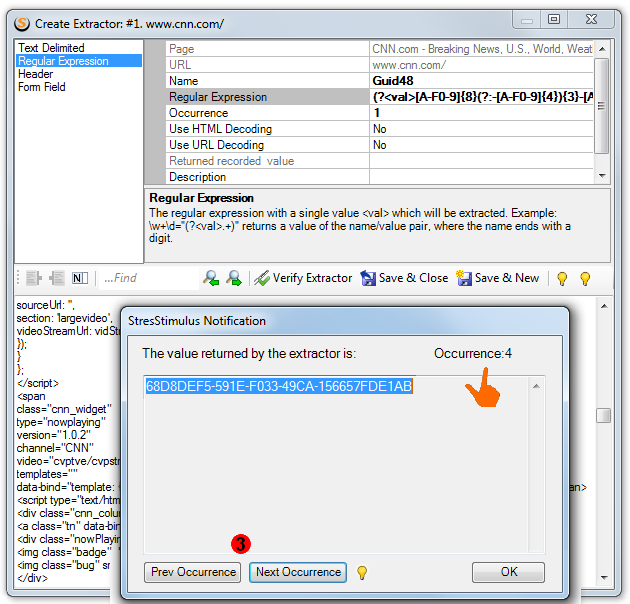Click source line type="nowplaying"
The width and height of the screenshot is (630, 604).
click(x=61, y=422)
